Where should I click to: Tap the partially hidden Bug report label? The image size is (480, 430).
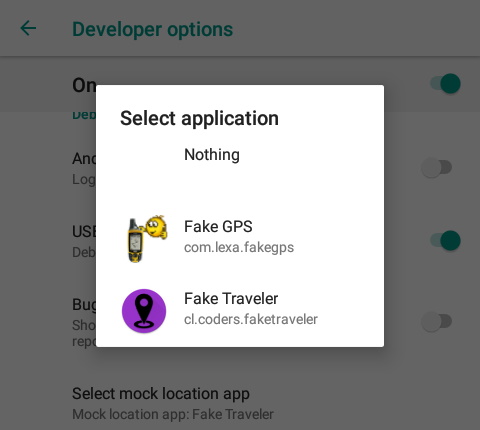pos(84,304)
